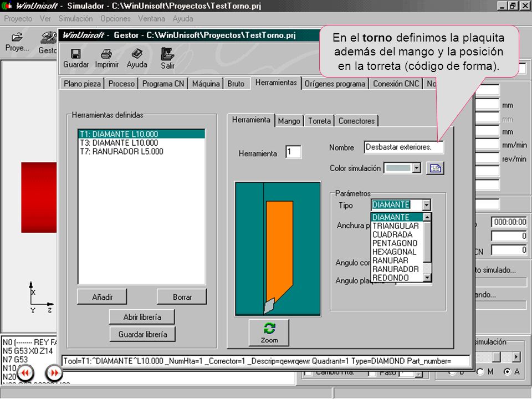Viewport: 532px width, 399px height.
Task: Click the WinUnisoft app icon in Simulador title bar
Action: click(7, 6)
